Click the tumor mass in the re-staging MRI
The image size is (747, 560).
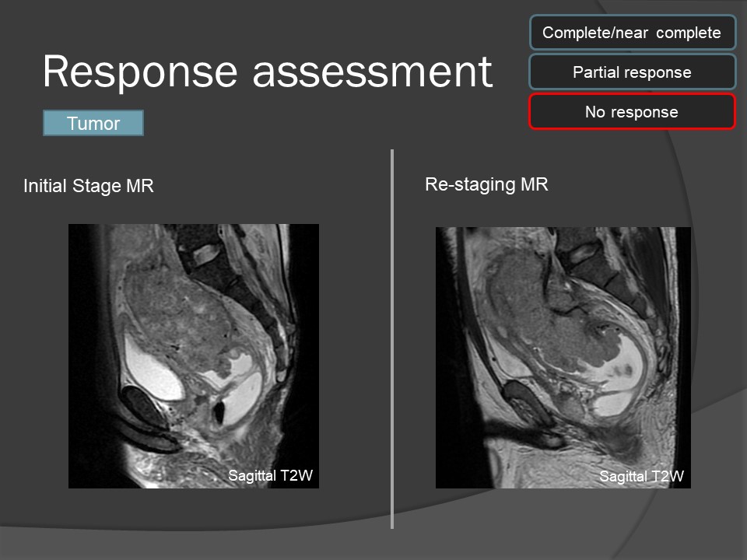(537, 311)
